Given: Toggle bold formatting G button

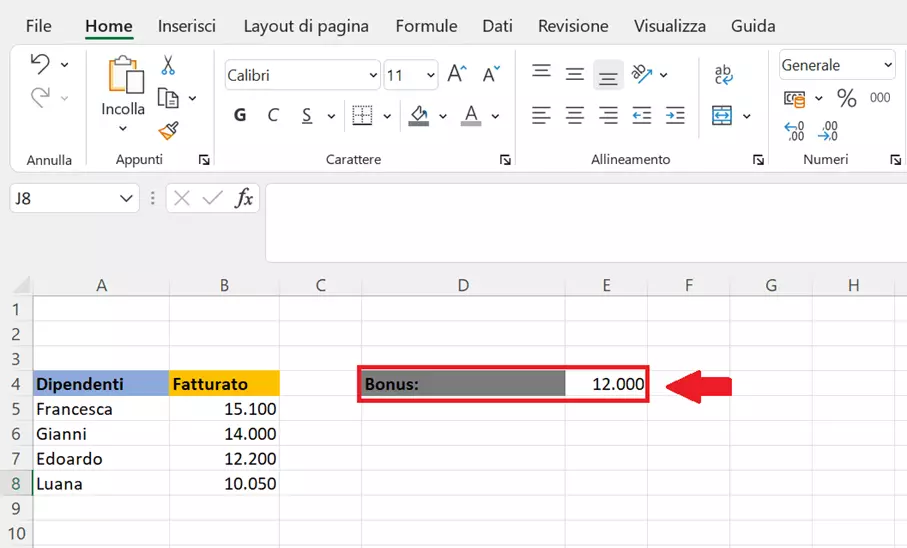Looking at the screenshot, I should (240, 115).
